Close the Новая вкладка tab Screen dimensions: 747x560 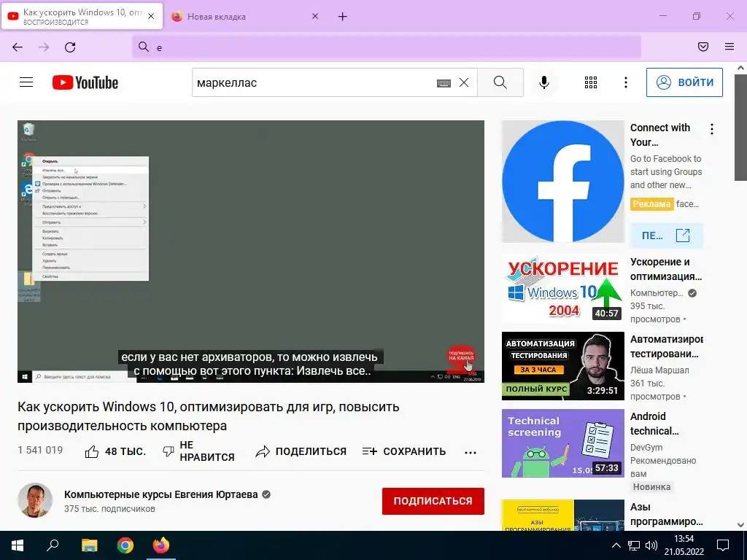click(x=315, y=16)
